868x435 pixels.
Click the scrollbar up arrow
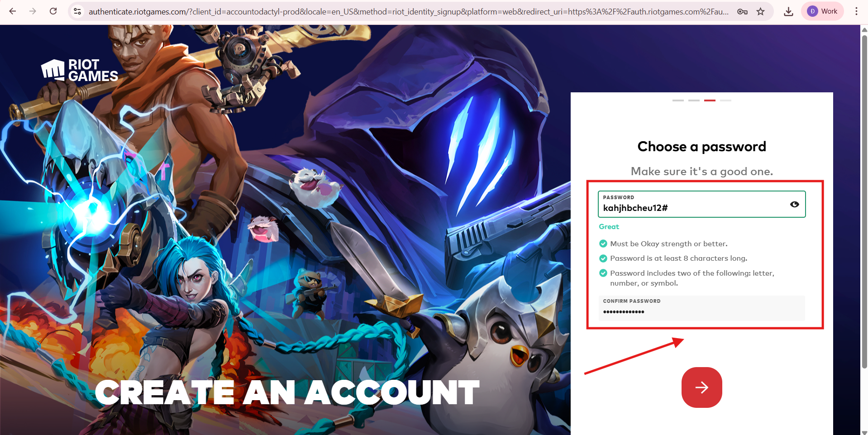864,29
